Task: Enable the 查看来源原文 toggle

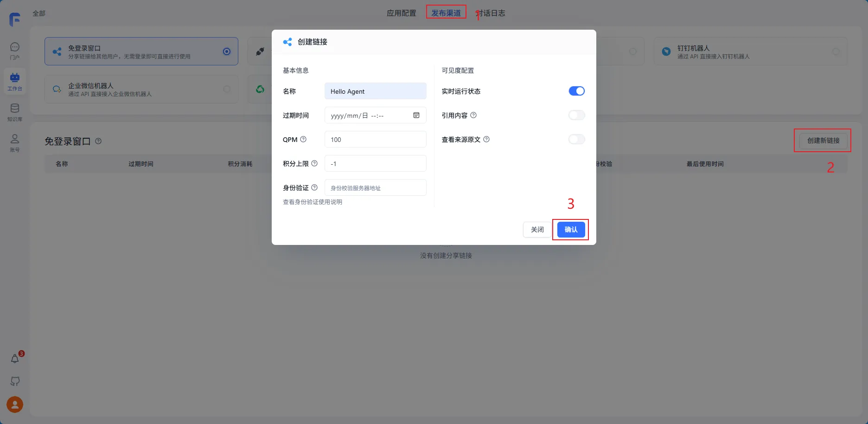Action: (x=576, y=139)
